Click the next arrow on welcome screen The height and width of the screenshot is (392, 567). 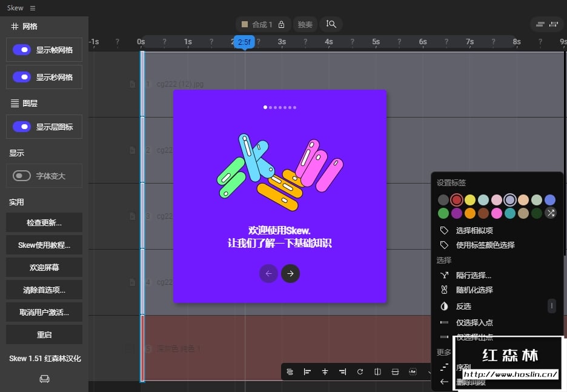pos(290,274)
